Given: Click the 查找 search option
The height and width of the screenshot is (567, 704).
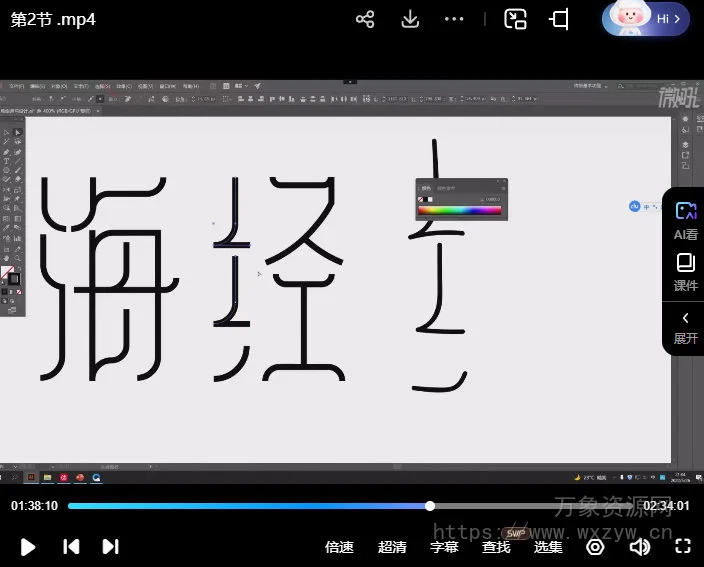Looking at the screenshot, I should coord(496,547).
